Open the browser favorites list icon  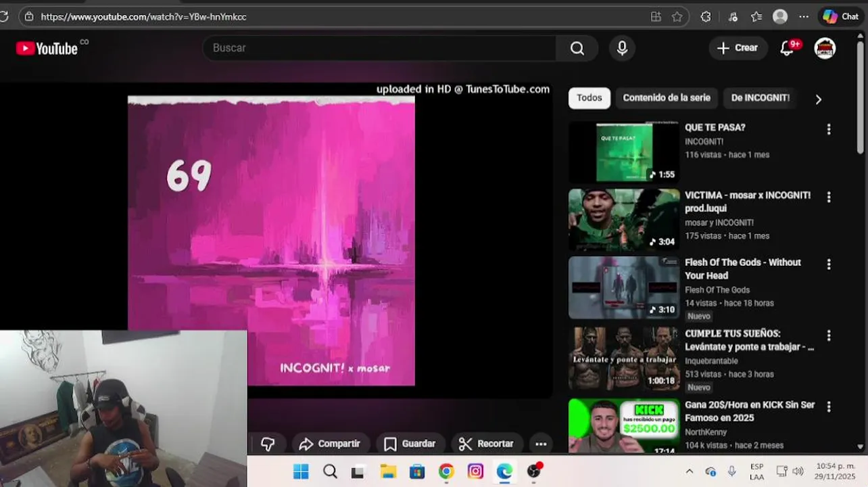(756, 17)
